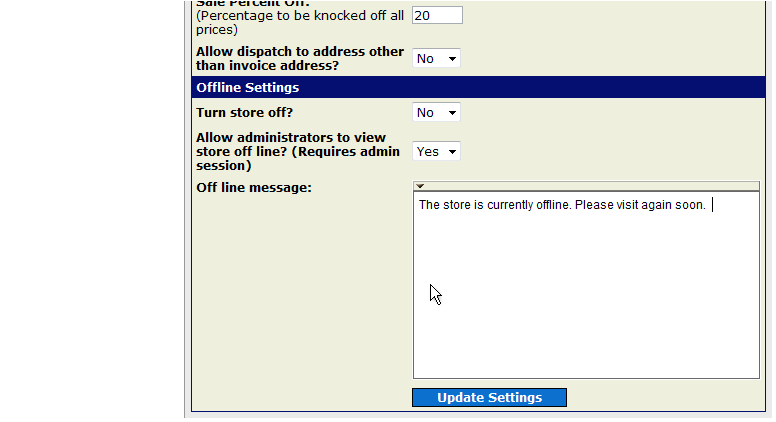Expand the editor toolbar using the small arrow
Screen dimensions: 776x422
click(x=420, y=186)
